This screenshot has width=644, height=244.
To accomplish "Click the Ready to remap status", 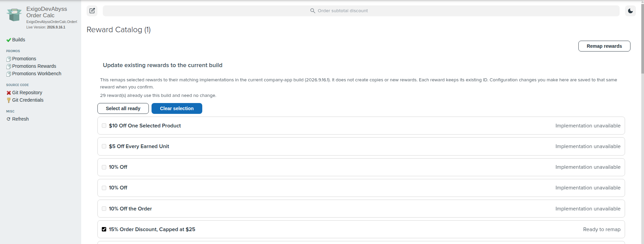I will click(602, 229).
